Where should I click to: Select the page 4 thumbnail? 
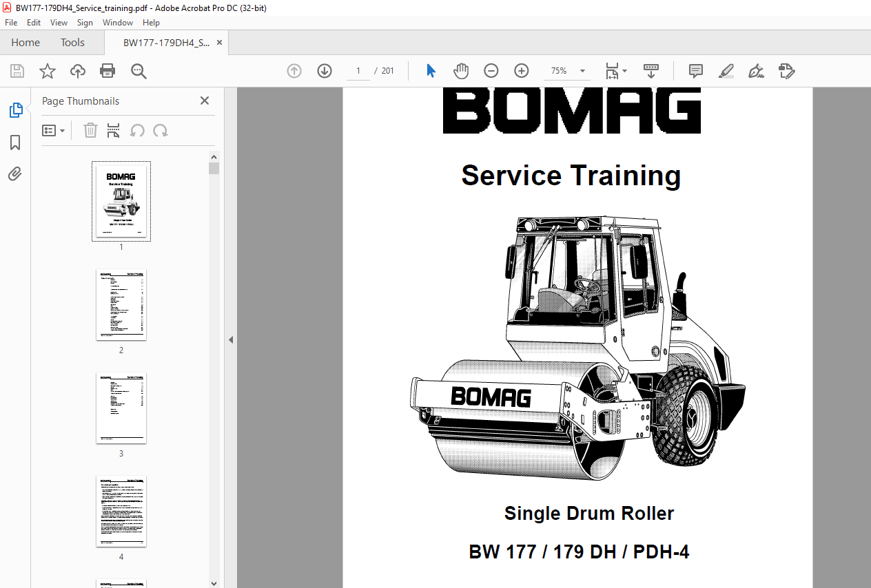(121, 512)
